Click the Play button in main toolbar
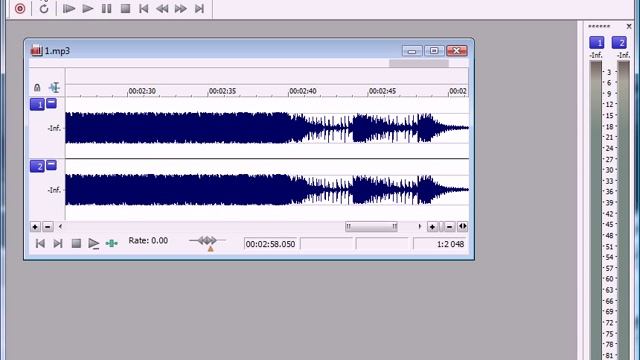640x360 pixels. [87, 8]
